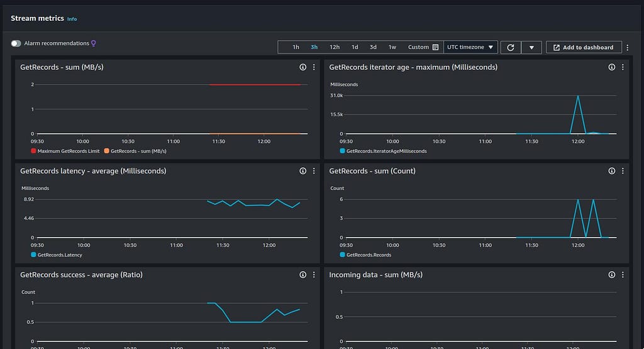The image size is (644, 349).
Task: Show info for GetRecords latency chart
Action: tap(303, 171)
